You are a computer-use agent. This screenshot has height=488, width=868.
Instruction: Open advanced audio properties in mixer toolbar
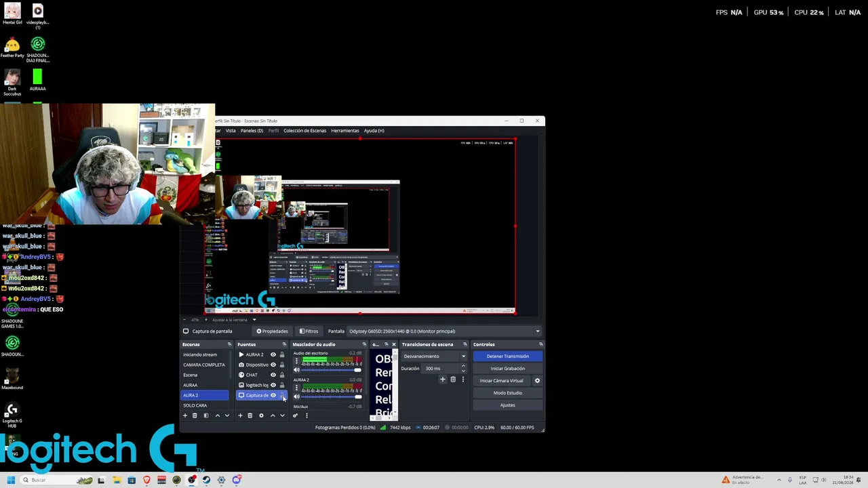pyautogui.click(x=295, y=415)
